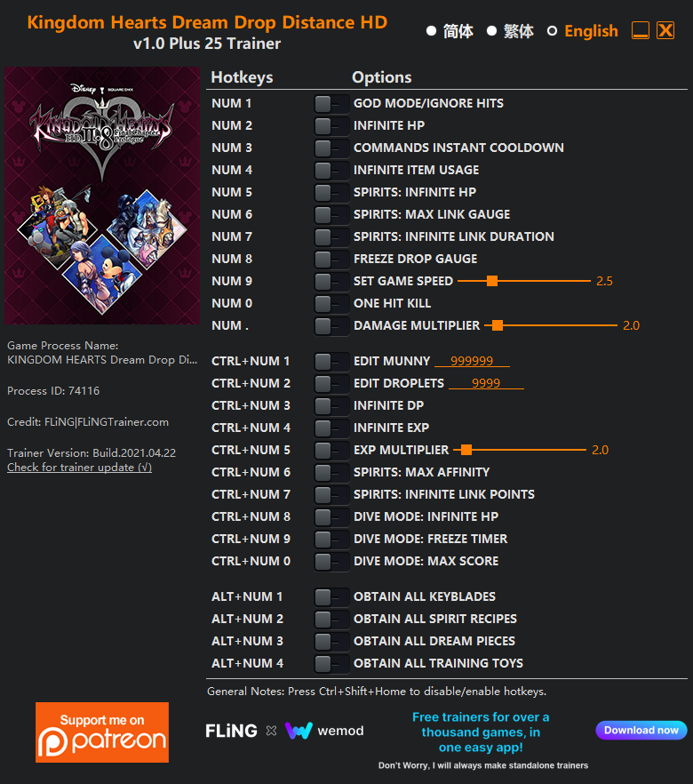Click Check for trainer update link
693x784 pixels.
pos(79,467)
